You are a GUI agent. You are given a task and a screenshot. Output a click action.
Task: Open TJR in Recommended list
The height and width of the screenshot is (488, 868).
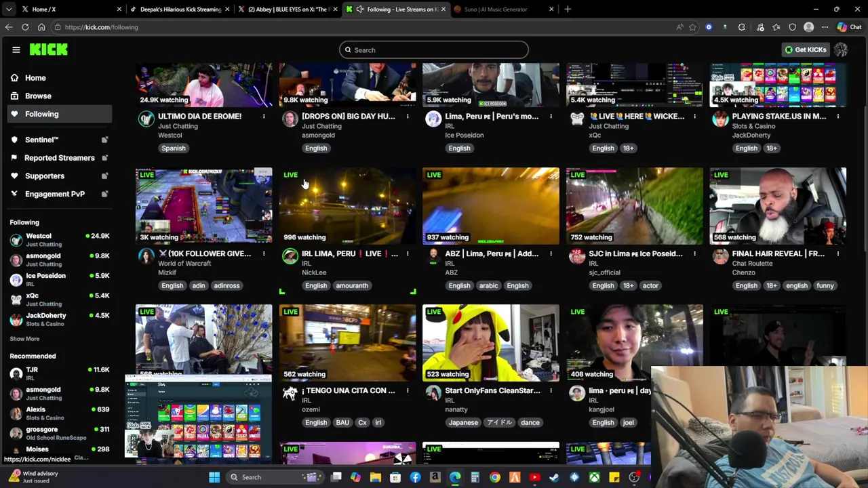[x=60, y=373]
